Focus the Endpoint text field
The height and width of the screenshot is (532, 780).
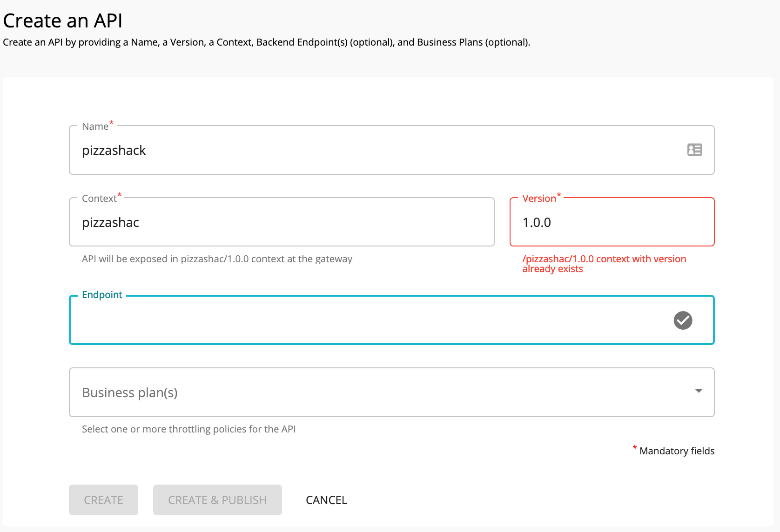pos(391,320)
